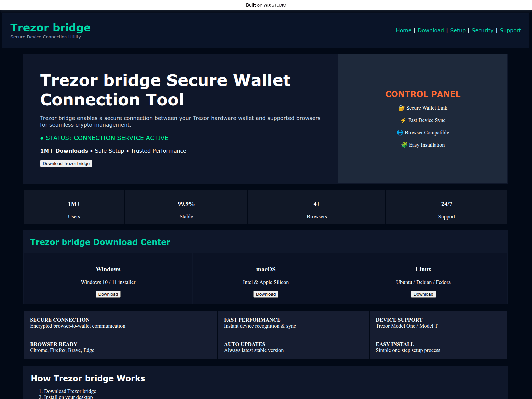Click the CONTROL PANEL heading
Viewport: 532px width, 399px height.
[423, 94]
